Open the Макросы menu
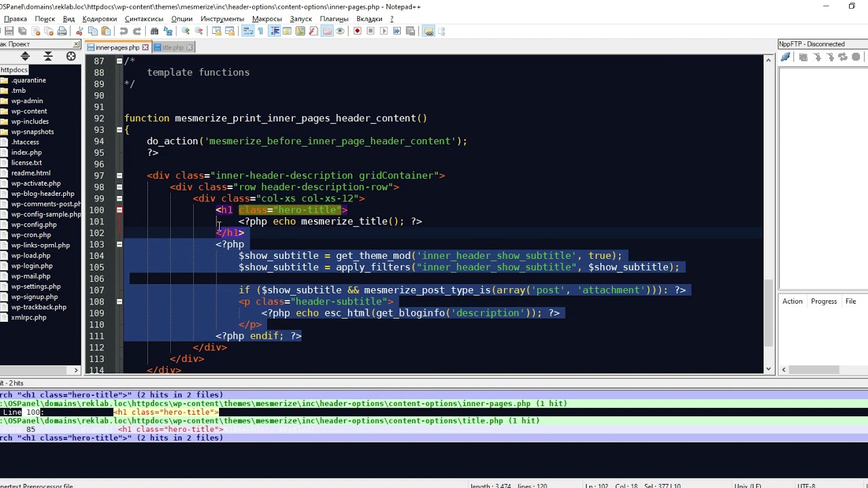This screenshot has height=488, width=868. pos(267,19)
